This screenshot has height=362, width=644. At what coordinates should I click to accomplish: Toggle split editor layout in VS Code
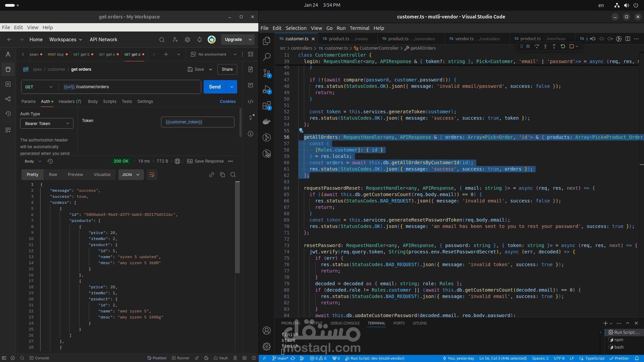click(628, 39)
